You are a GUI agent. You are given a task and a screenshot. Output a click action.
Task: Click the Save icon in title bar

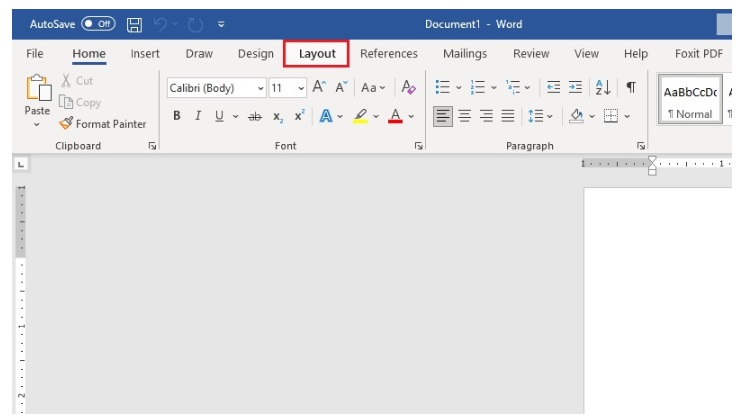click(134, 22)
